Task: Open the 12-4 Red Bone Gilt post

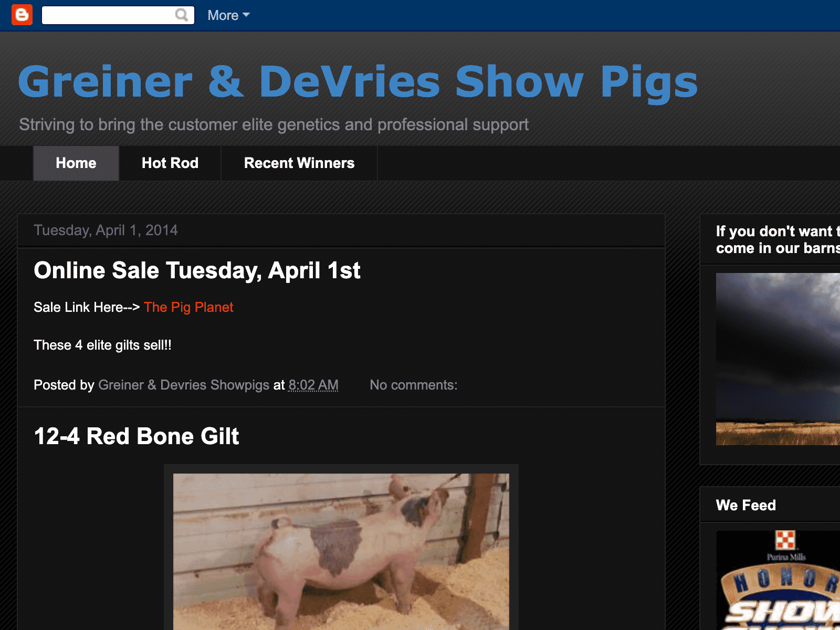Action: point(136,436)
